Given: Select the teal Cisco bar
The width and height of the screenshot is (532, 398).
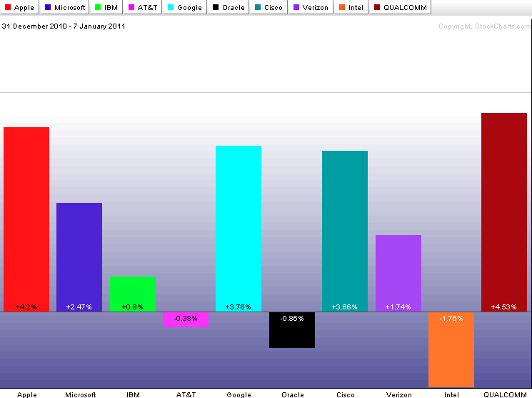Looking at the screenshot, I should click(345, 231).
